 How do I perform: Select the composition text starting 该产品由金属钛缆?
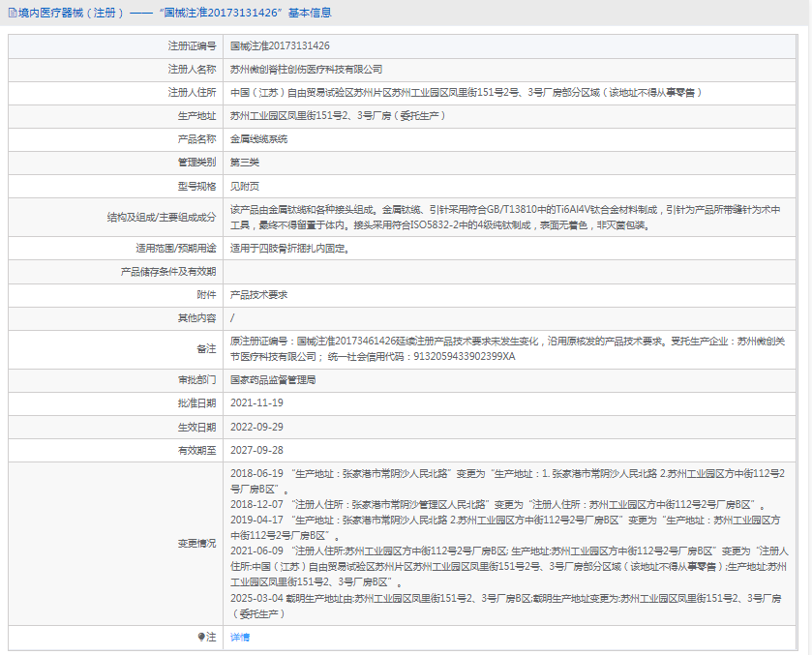click(505, 218)
